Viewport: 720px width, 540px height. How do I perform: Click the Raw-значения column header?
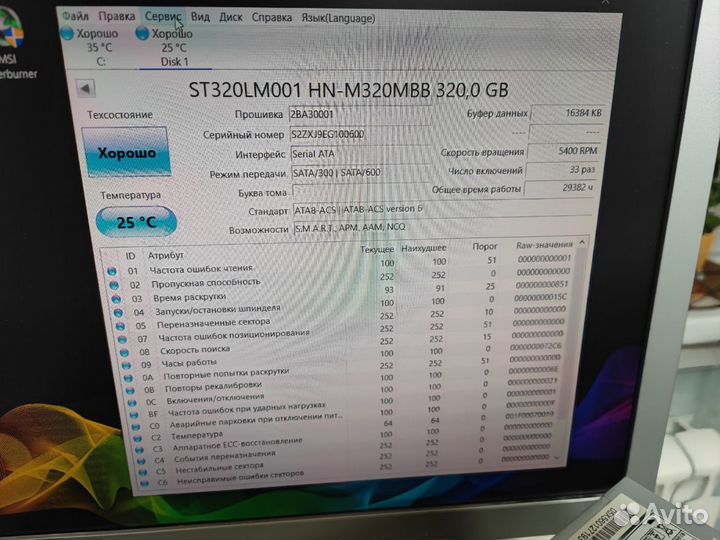click(x=544, y=245)
